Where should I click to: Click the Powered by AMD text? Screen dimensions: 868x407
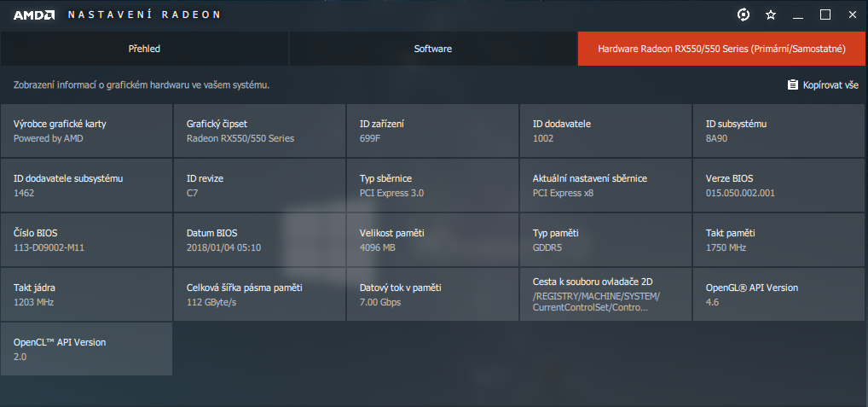[48, 138]
